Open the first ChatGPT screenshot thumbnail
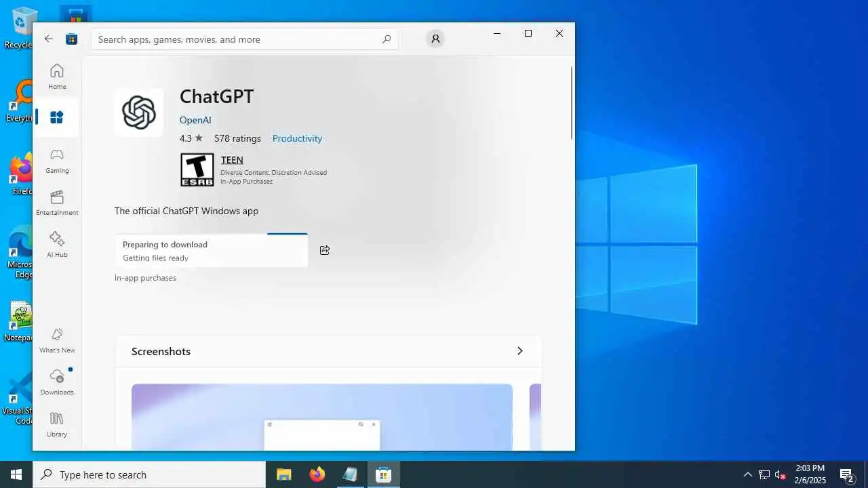 point(322,417)
